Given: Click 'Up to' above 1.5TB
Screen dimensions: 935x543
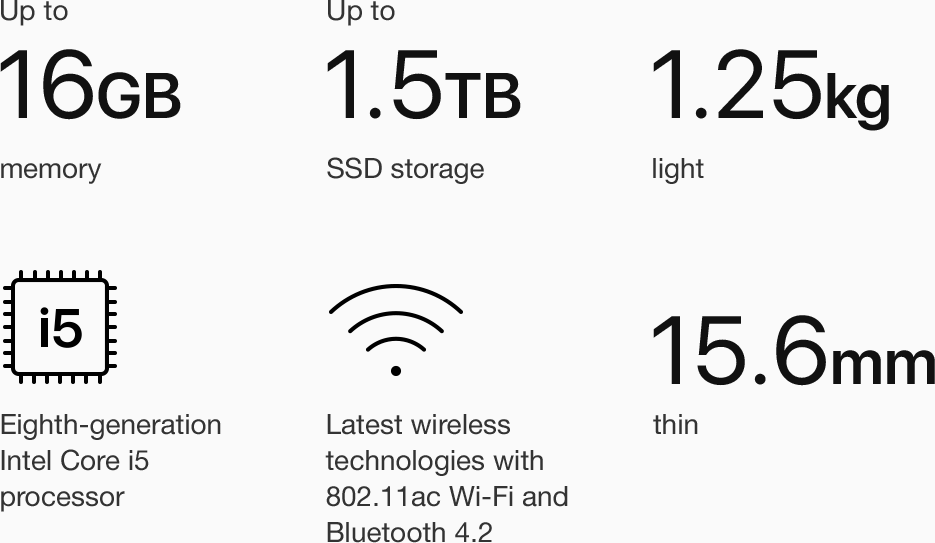Looking at the screenshot, I should (361, 12).
